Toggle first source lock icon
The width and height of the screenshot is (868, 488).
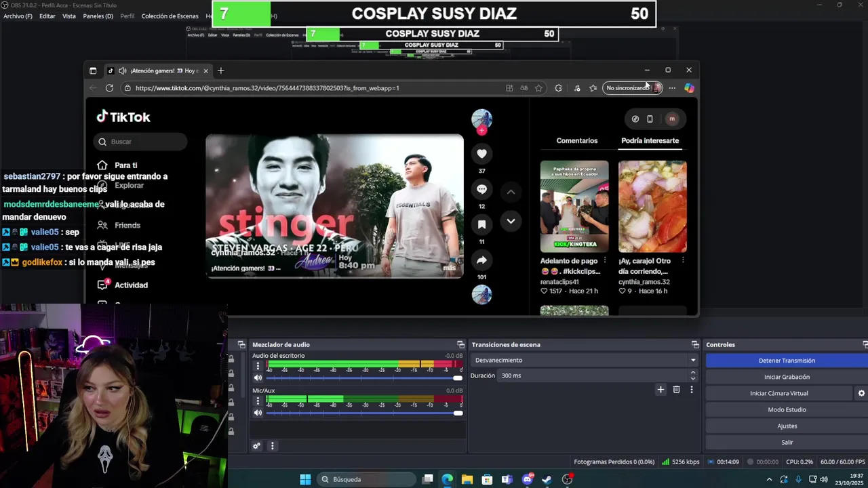pos(231,359)
